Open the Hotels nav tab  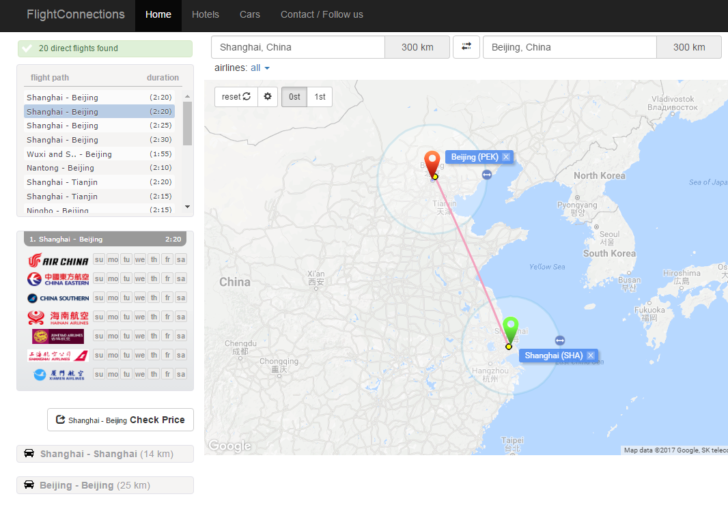click(x=205, y=14)
